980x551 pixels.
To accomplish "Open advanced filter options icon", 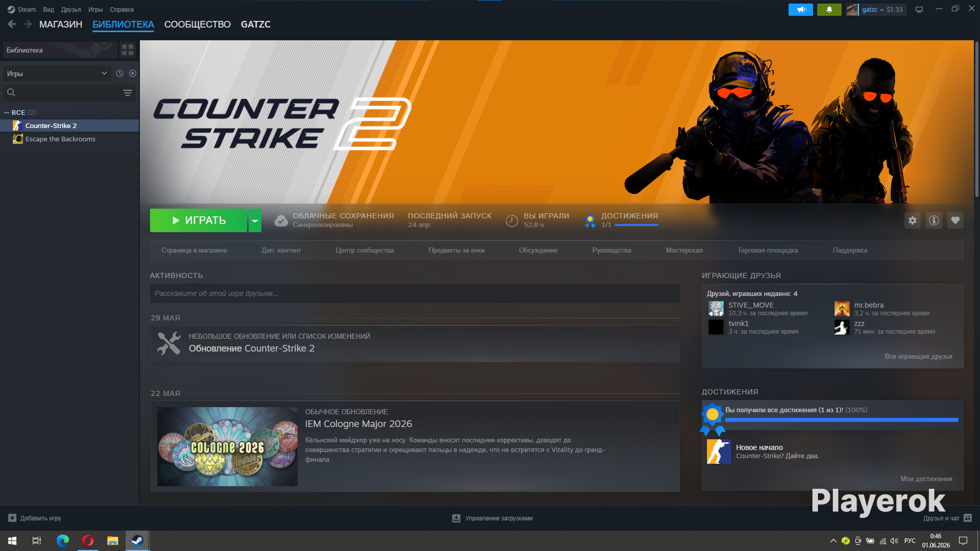I will click(x=127, y=93).
